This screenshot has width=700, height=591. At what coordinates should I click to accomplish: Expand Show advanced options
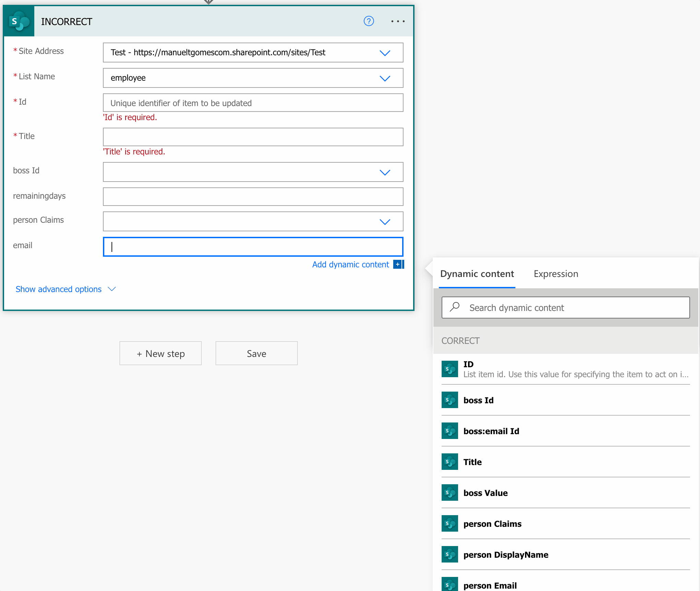66,289
